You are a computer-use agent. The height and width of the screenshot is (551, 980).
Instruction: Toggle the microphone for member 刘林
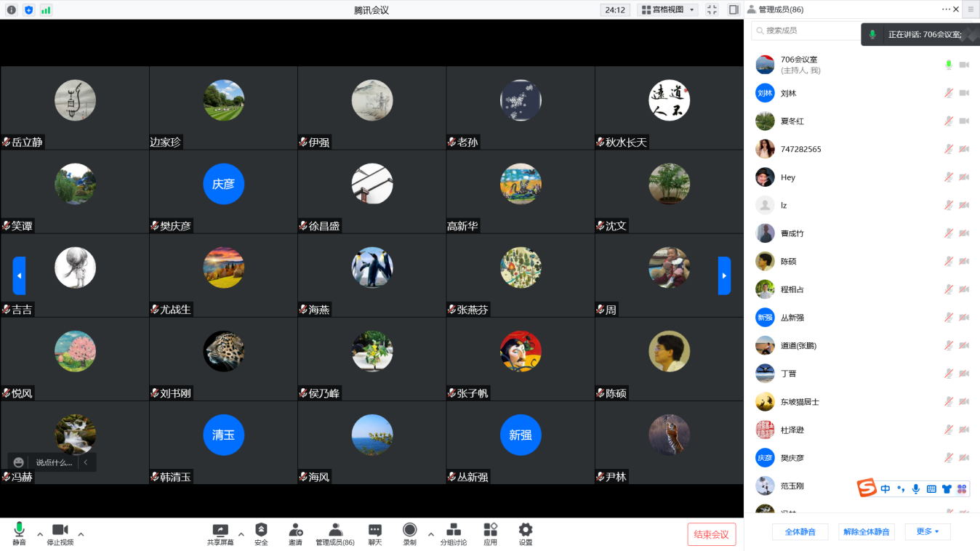coord(948,93)
